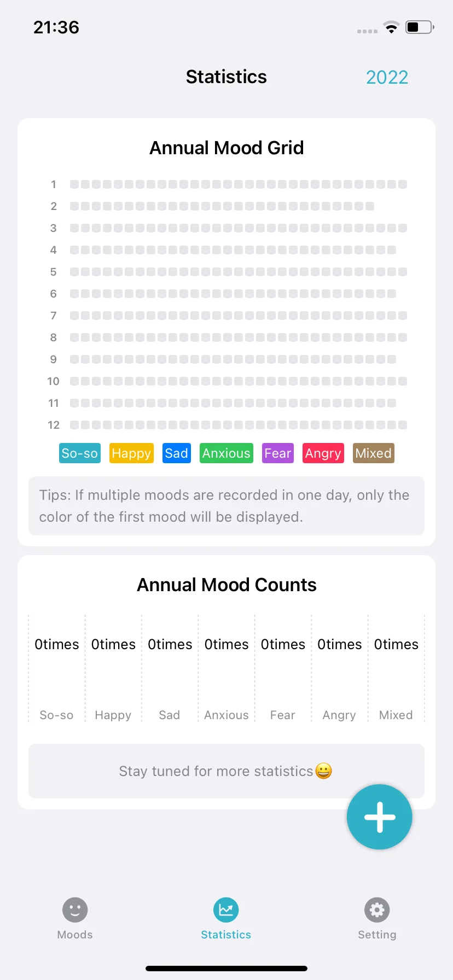Tap the battery status icon
453x980 pixels.
(x=420, y=27)
